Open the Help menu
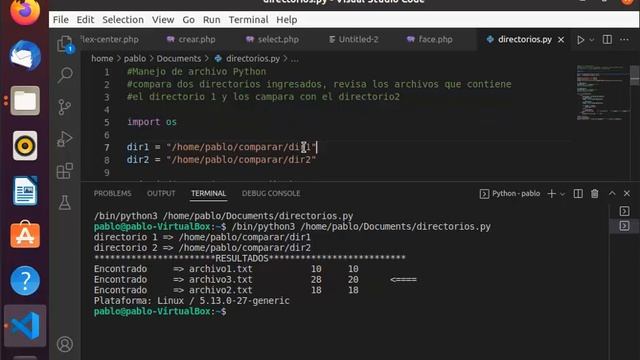This screenshot has width=640, height=360. pyautogui.click(x=287, y=20)
